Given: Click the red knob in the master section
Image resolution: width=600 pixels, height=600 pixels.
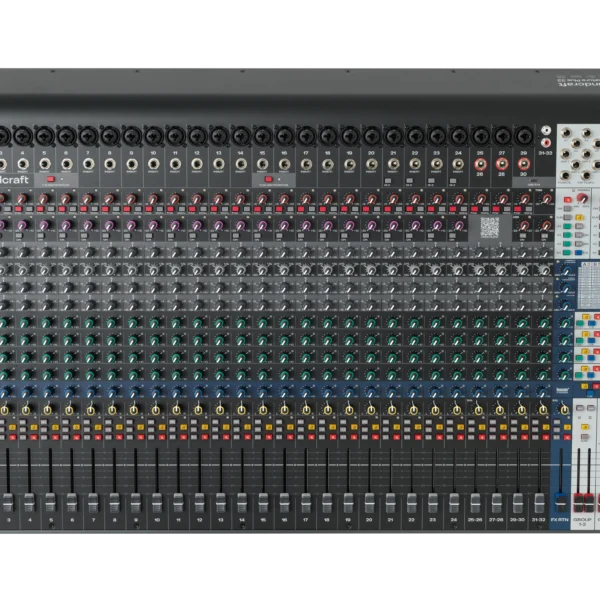Looking at the screenshot, I should point(582,198).
